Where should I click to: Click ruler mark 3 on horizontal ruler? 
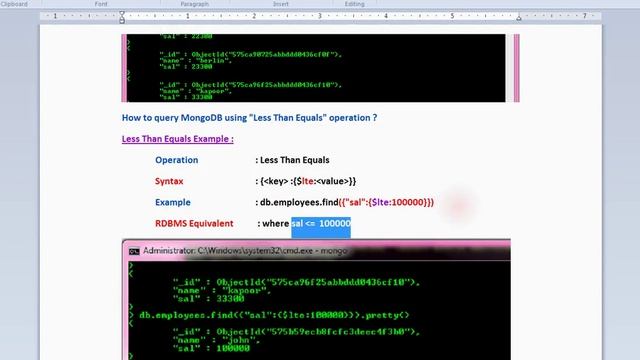click(320, 16)
